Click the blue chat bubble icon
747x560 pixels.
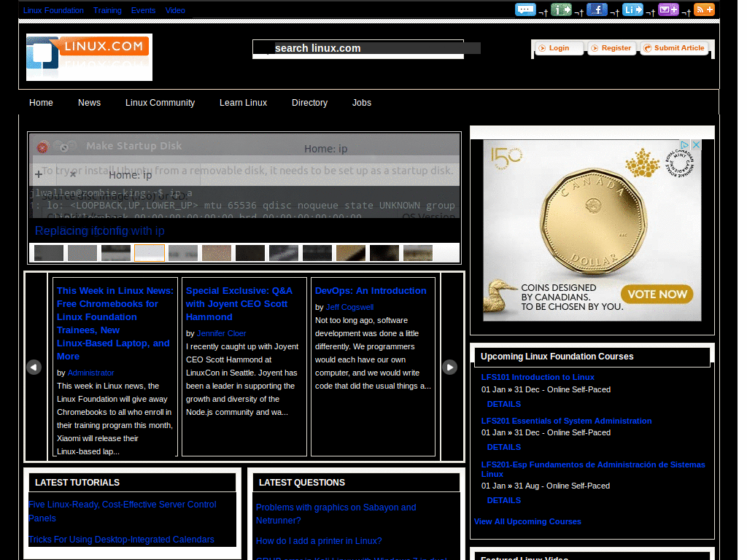(525, 9)
